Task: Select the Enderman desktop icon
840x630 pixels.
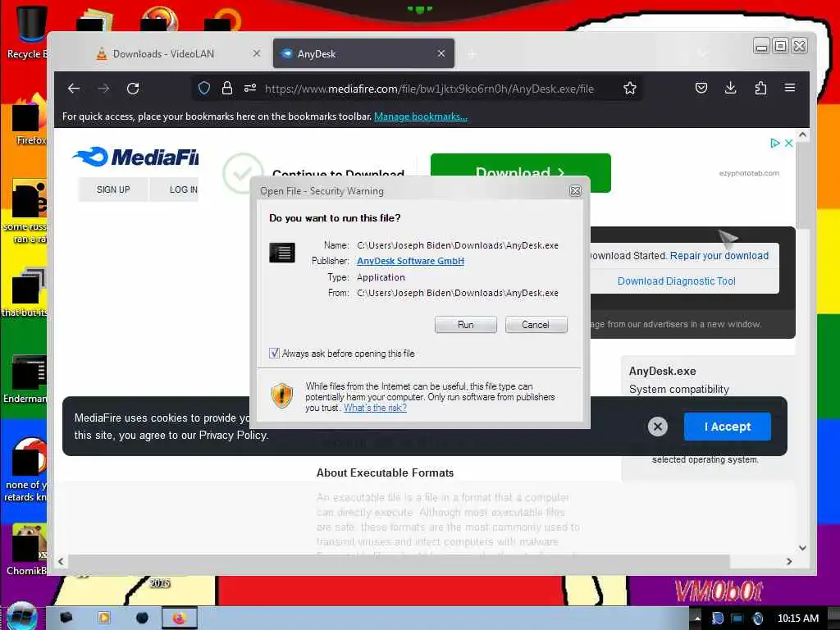Action: point(25,378)
